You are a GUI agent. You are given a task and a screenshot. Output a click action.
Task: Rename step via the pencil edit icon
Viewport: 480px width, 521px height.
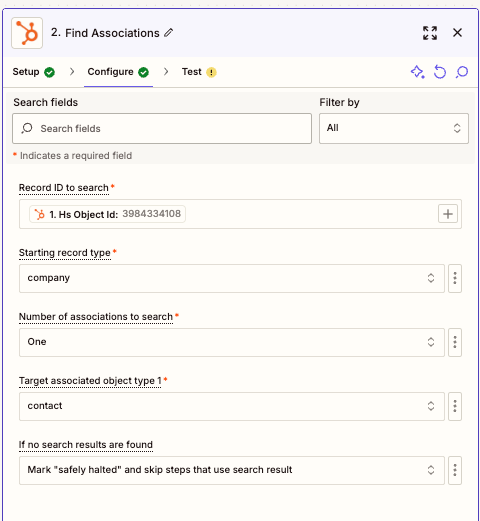[169, 33]
